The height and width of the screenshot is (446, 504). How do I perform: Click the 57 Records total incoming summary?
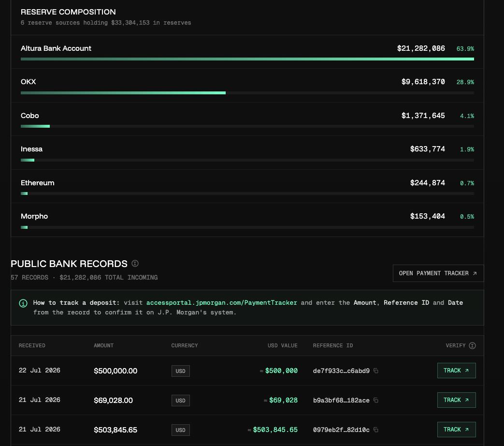pyautogui.click(x=84, y=277)
